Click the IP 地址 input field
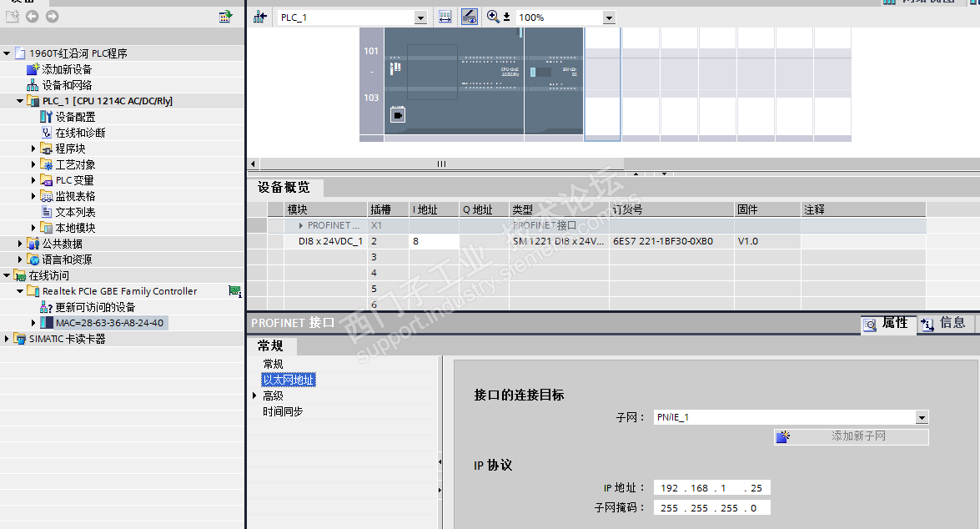This screenshot has height=529, width=980. [x=712, y=488]
